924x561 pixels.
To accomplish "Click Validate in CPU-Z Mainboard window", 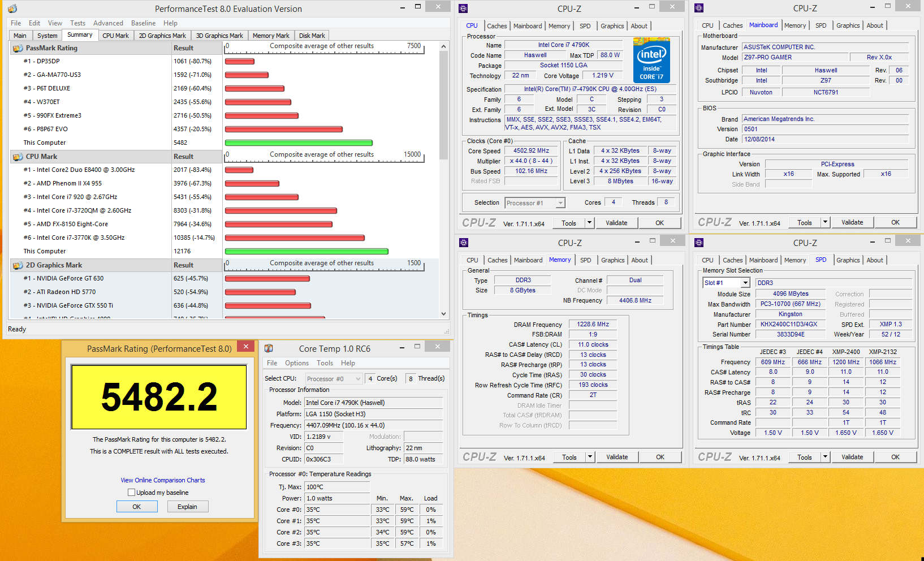I will [x=852, y=222].
